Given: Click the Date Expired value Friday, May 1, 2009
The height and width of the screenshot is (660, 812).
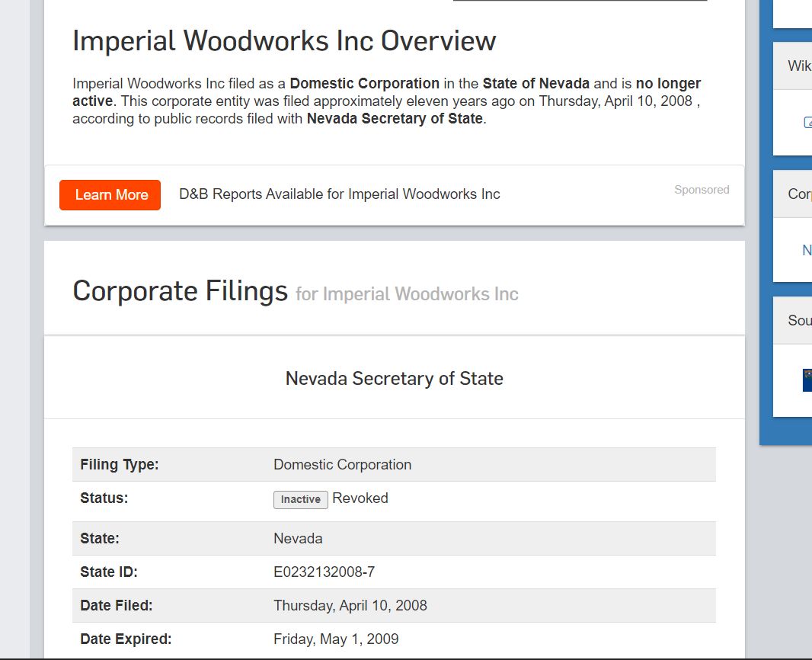Looking at the screenshot, I should coord(336,639).
